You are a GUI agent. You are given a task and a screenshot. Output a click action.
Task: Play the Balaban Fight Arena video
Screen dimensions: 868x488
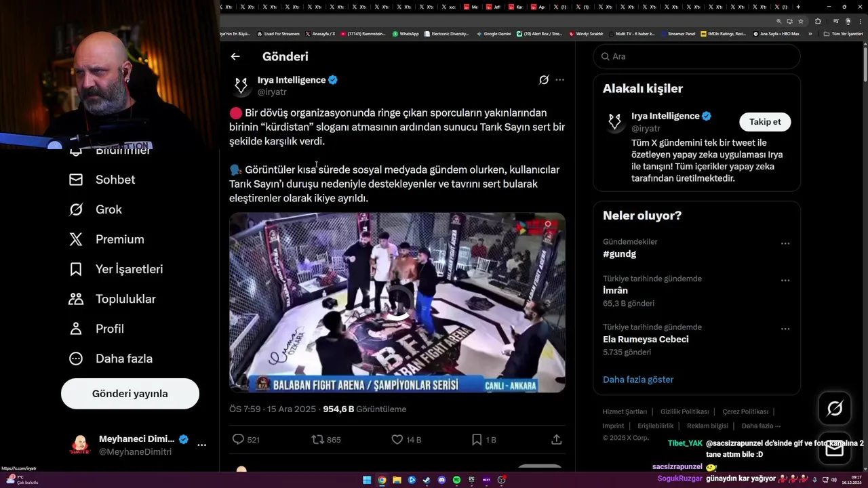click(x=397, y=302)
